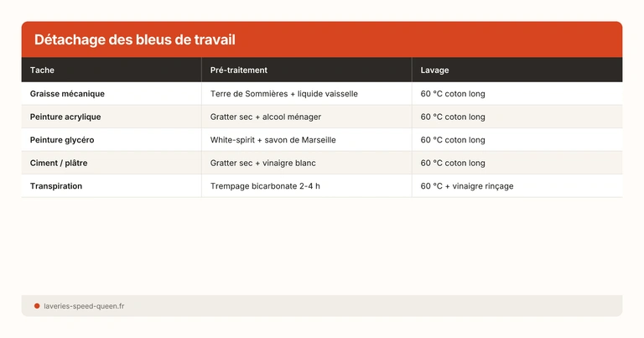The width and height of the screenshot is (644, 338).
Task: Click the Peinture acrylique row label
Action: [x=65, y=117]
